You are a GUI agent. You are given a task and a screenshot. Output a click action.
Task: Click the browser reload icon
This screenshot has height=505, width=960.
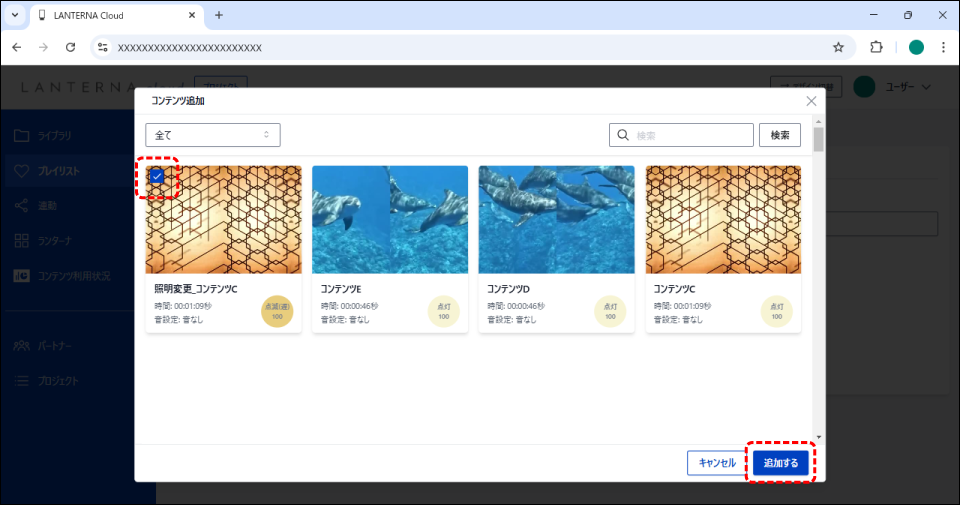[x=70, y=47]
